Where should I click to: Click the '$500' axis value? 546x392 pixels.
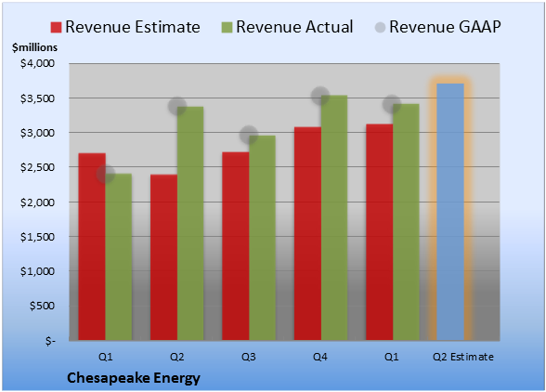(x=42, y=306)
